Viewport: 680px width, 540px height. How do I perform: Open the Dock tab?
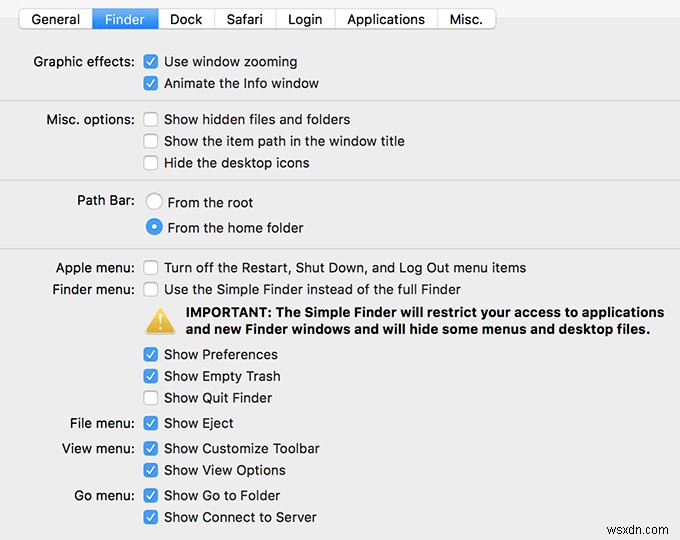[x=186, y=19]
